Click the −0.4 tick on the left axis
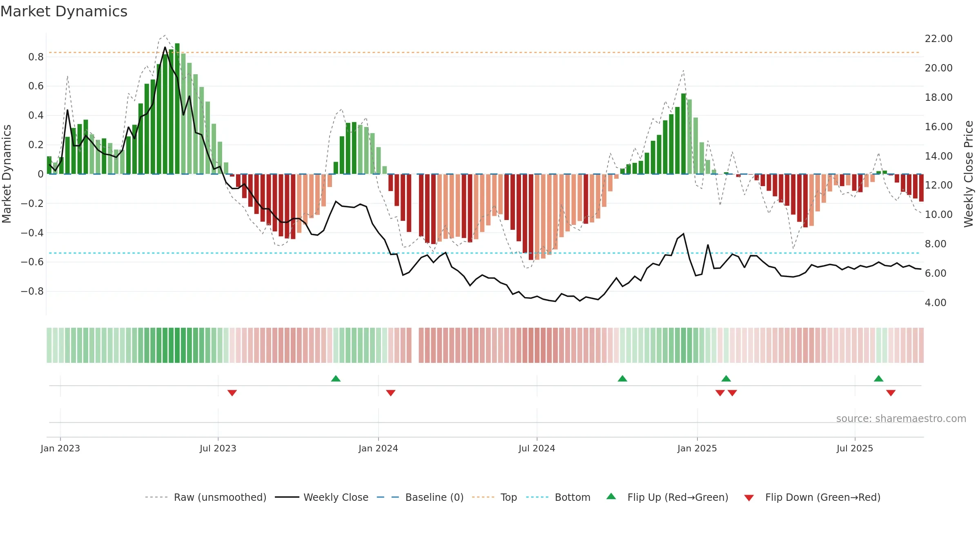 click(x=32, y=233)
